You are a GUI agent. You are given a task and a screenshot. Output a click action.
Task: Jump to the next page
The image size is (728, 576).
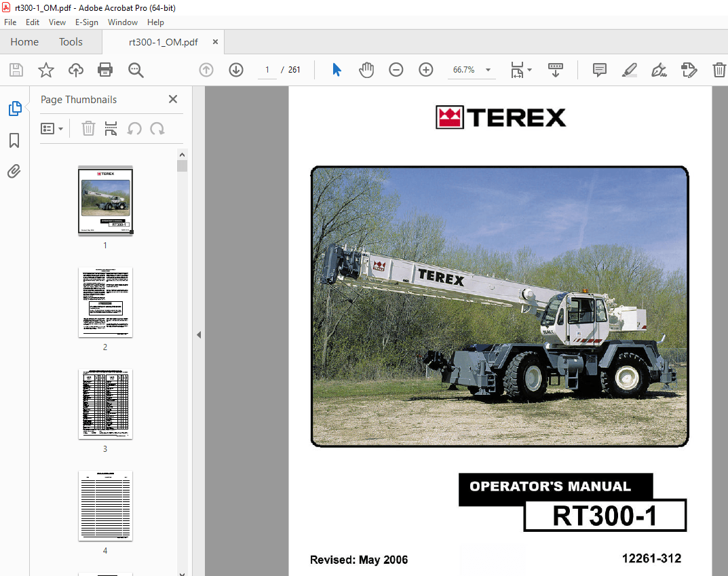click(235, 69)
